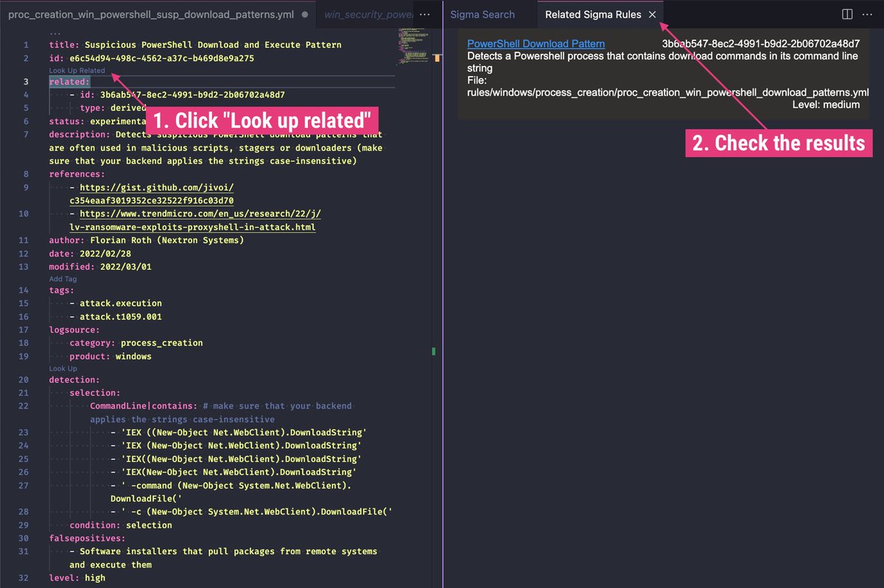This screenshot has width=884, height=588.
Task: Close the Related Sigma Rules tab
Action: point(652,14)
